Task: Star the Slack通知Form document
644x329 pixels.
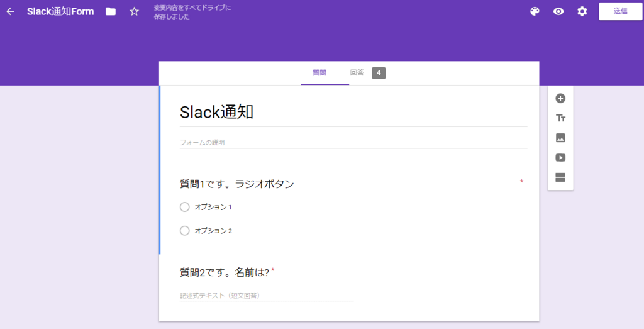Action: (x=135, y=11)
